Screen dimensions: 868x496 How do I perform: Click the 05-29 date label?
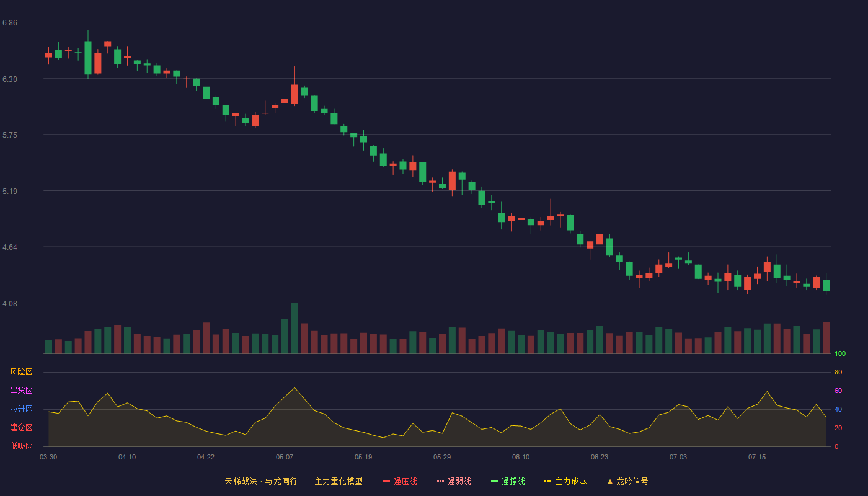442,457
